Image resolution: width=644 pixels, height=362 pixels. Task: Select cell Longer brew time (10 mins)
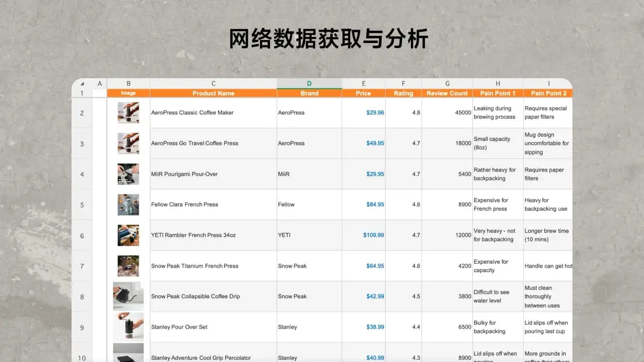pyautogui.click(x=548, y=235)
